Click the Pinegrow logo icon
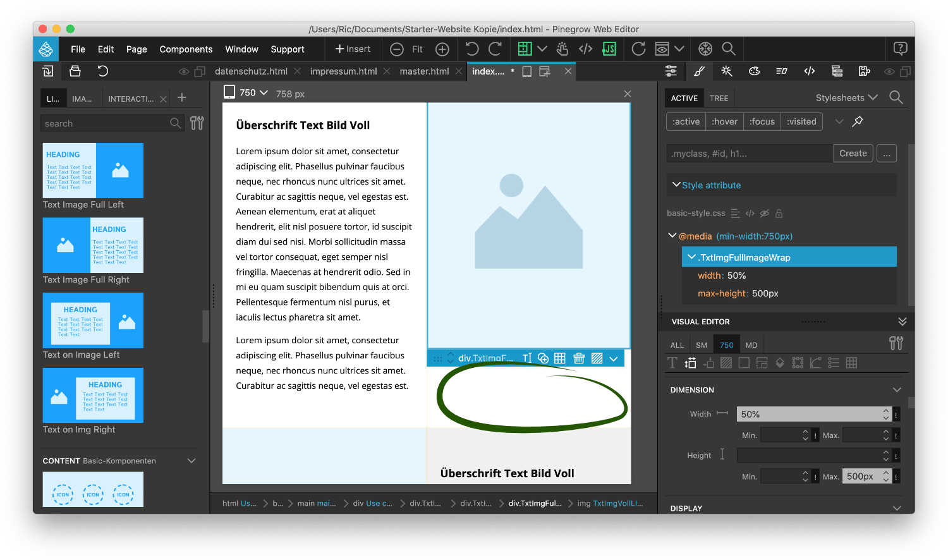Image resolution: width=948 pixels, height=560 pixels. [x=46, y=49]
